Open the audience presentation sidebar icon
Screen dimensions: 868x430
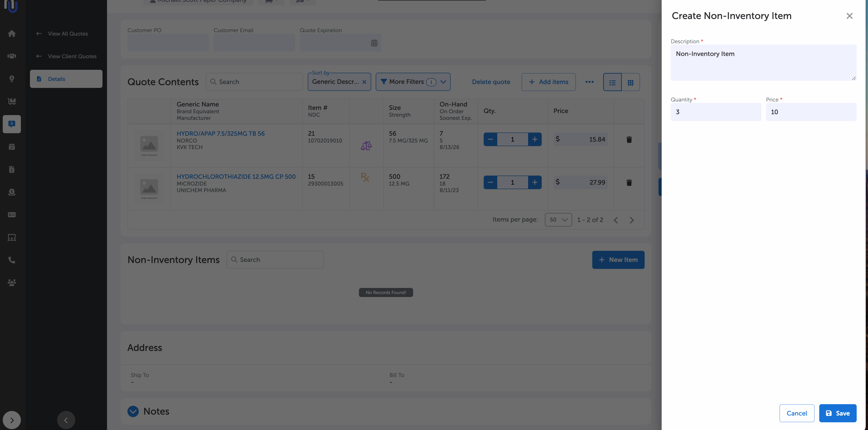[12, 237]
